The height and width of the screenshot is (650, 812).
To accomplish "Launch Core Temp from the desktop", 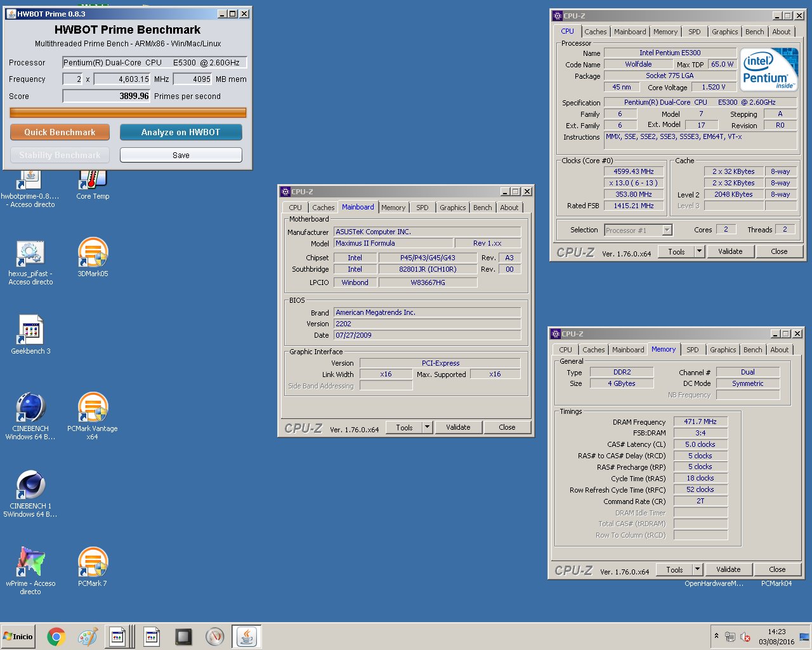I will (93, 185).
